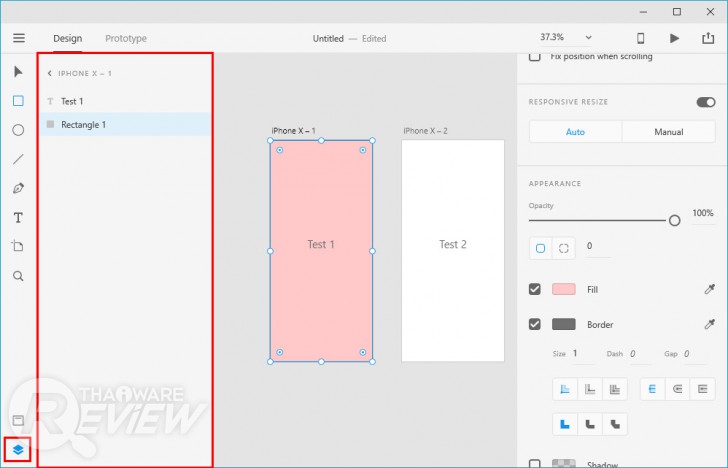Viewport: 728px width, 468px height.
Task: Click the Untitled document title
Action: click(x=328, y=39)
